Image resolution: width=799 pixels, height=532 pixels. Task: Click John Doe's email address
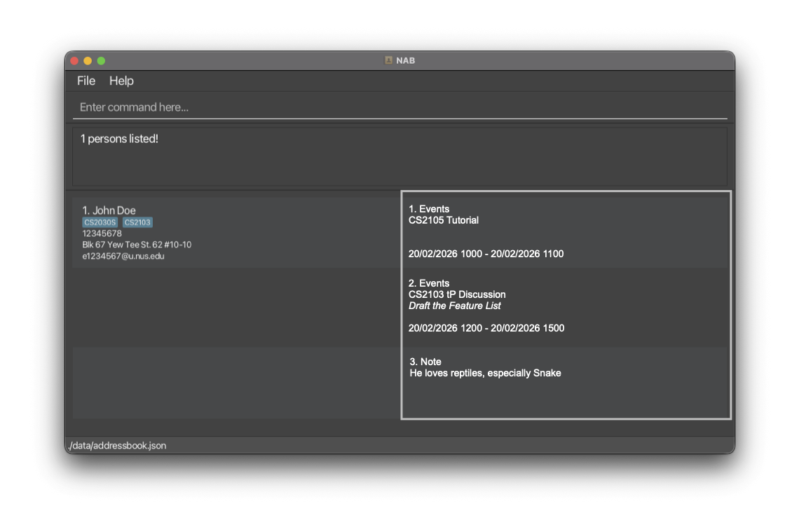[x=123, y=257]
